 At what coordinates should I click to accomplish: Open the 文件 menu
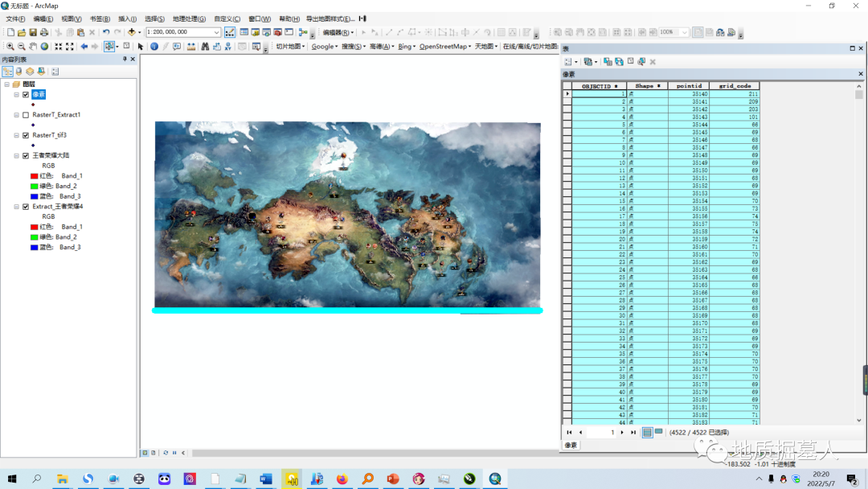point(15,18)
